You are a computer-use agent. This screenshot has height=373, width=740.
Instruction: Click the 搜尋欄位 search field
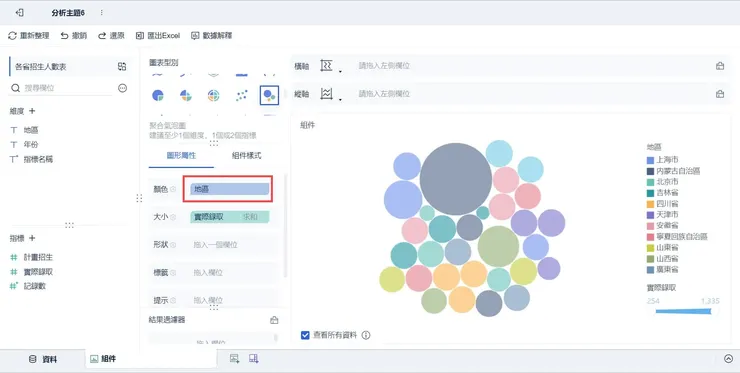click(x=61, y=88)
